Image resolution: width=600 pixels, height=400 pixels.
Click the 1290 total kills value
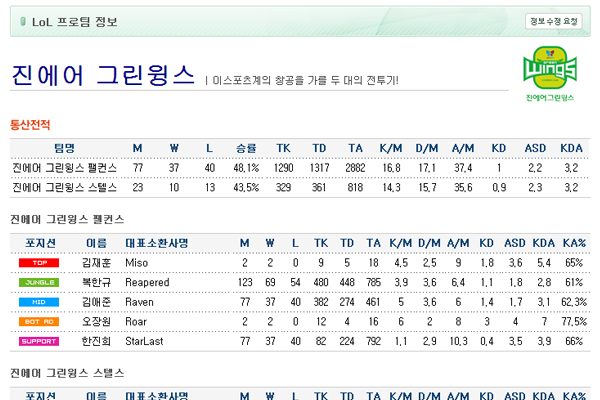point(284,168)
